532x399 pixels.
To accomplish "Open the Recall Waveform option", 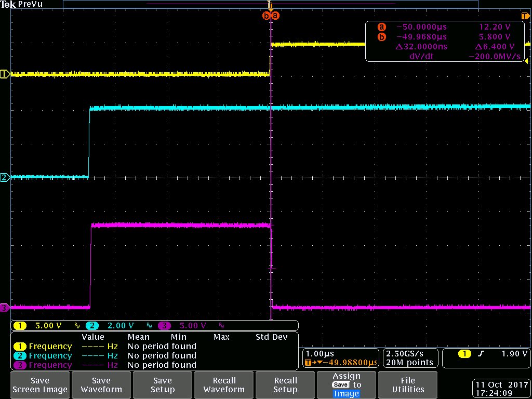I will pyautogui.click(x=224, y=384).
